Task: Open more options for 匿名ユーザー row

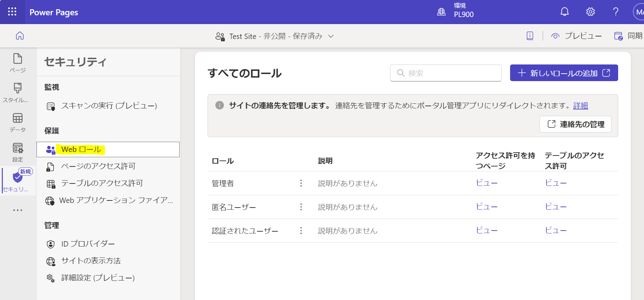Action: [x=301, y=207]
